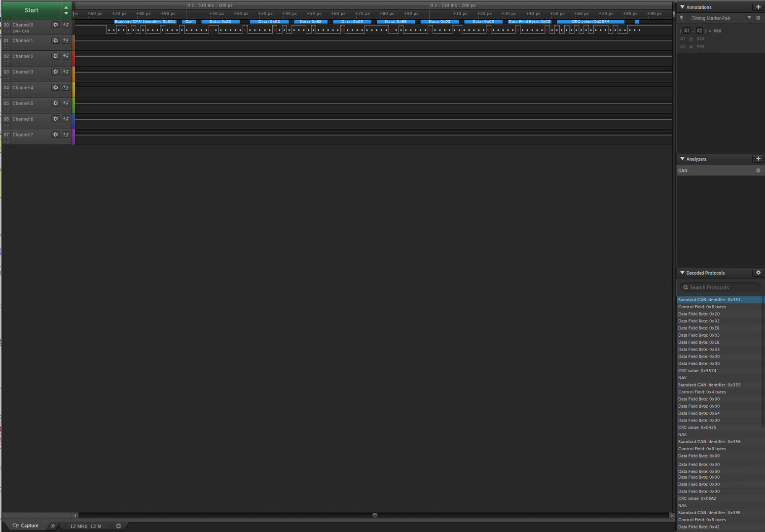Open Channel 2 settings gear
The image size is (765, 532).
pos(56,56)
